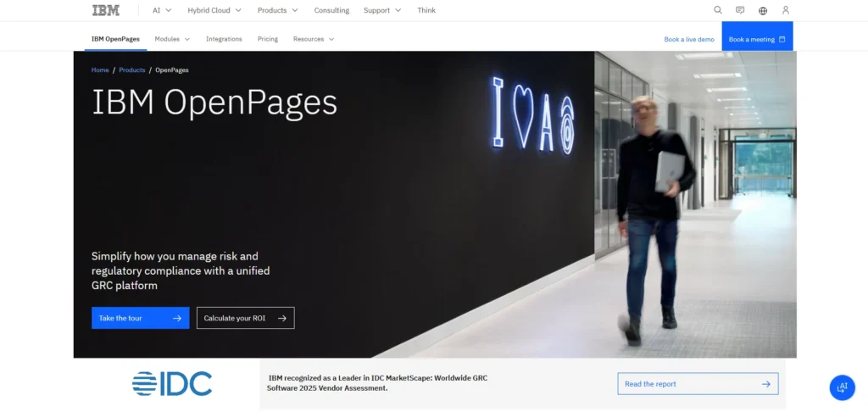Open the Consulting menu item

(331, 10)
